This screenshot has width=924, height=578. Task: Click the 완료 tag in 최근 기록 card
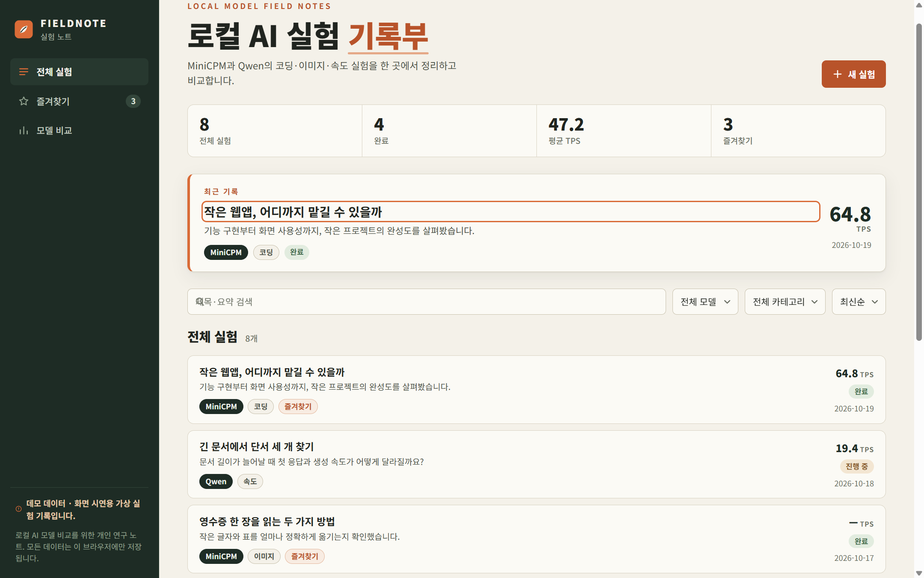coord(296,252)
